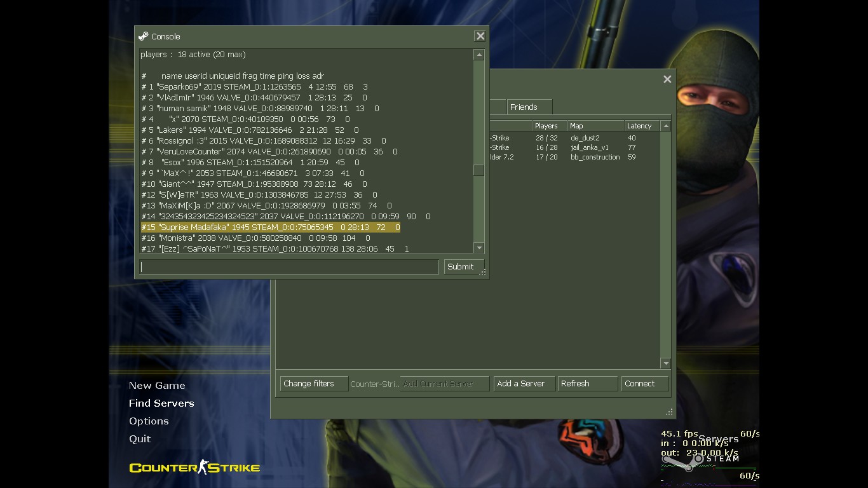868x488 pixels.
Task: Open Options from main menu
Action: [149, 421]
